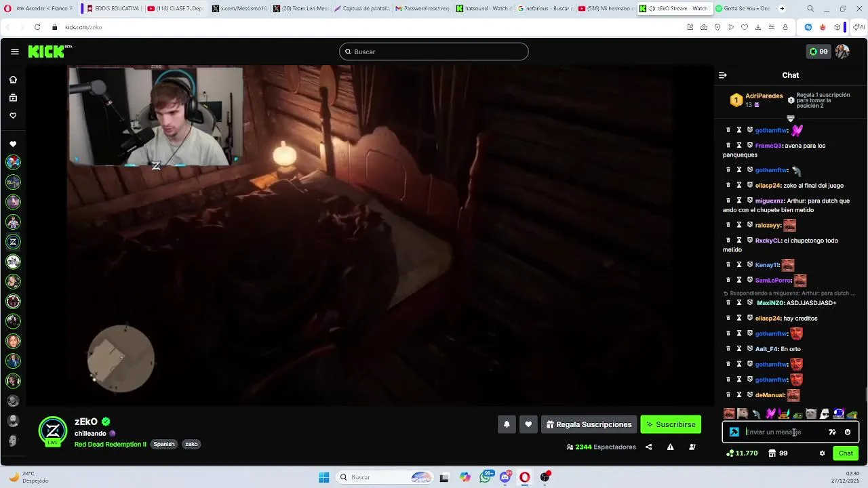The height and width of the screenshot is (488, 868).
Task: Open the Opera Aria AI button
Action: (x=858, y=27)
